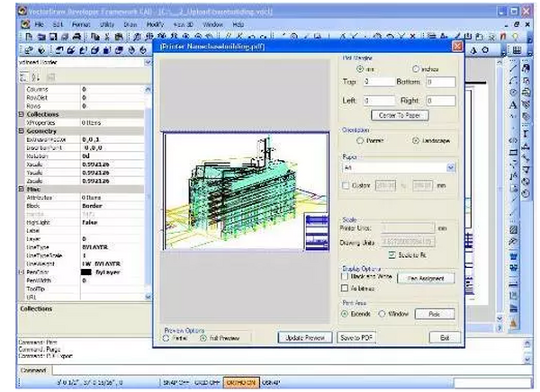The width and height of the screenshot is (540, 392).
Task: Collapse the Misc property group
Action: click(21, 189)
